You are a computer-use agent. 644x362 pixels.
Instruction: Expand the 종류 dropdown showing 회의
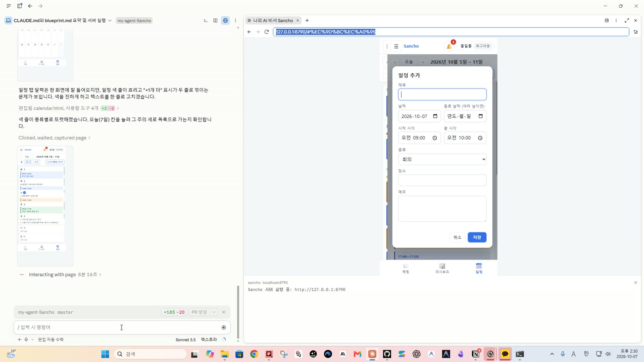(x=442, y=159)
